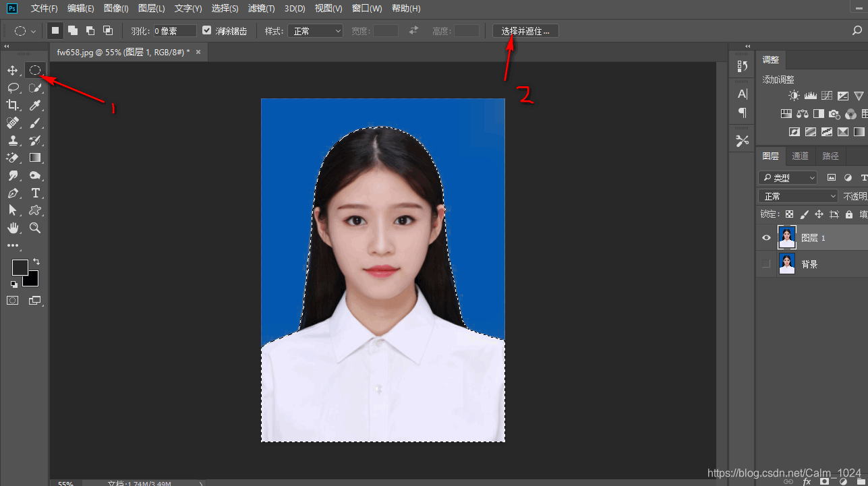Select the Move tool
Viewport: 868px width, 486px height.
[13, 70]
